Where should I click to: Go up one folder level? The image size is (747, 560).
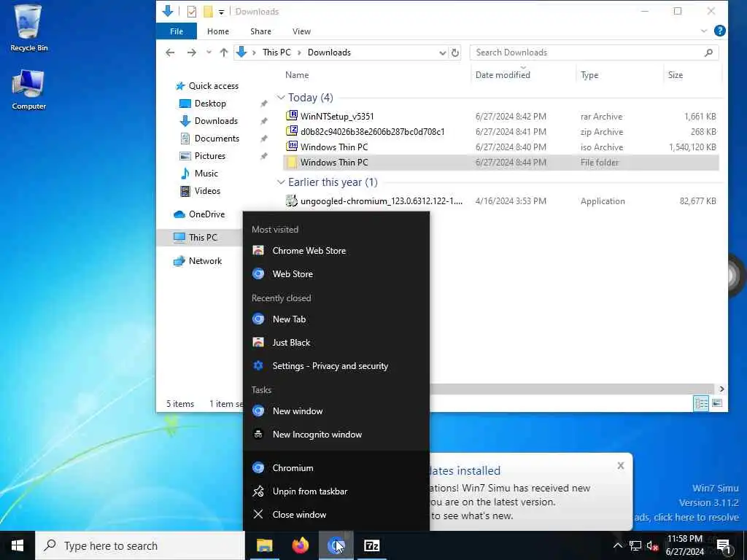point(224,52)
